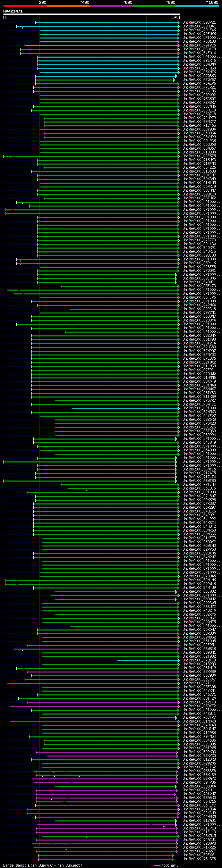Open hit UniRef100_A5B1B8
The height and width of the screenshot is (868, 222).
199,42
